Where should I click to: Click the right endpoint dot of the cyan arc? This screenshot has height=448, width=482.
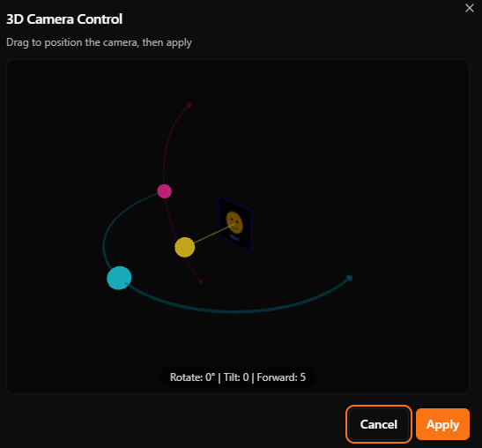click(x=349, y=278)
